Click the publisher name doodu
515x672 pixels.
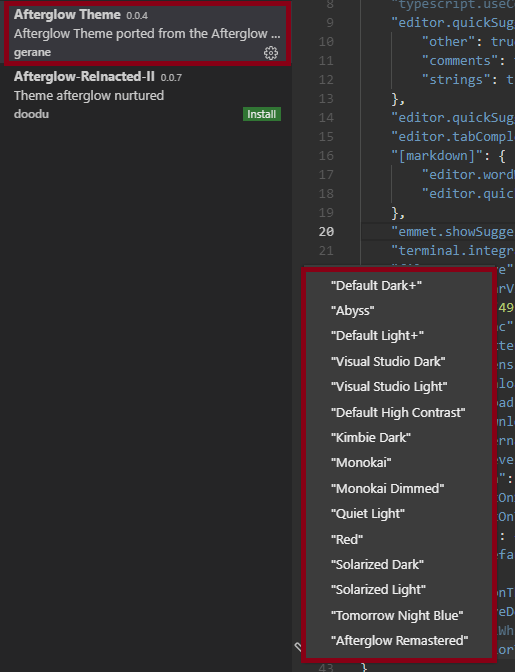(31, 114)
